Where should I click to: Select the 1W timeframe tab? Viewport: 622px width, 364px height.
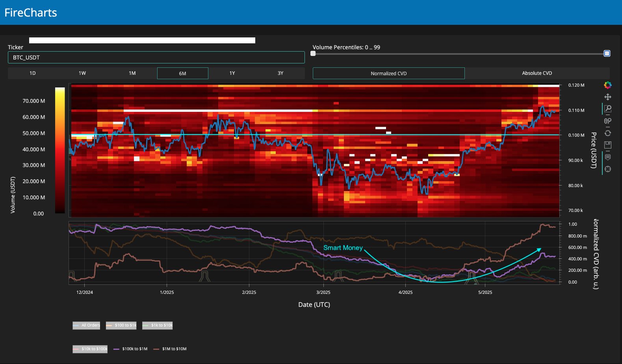tap(82, 73)
